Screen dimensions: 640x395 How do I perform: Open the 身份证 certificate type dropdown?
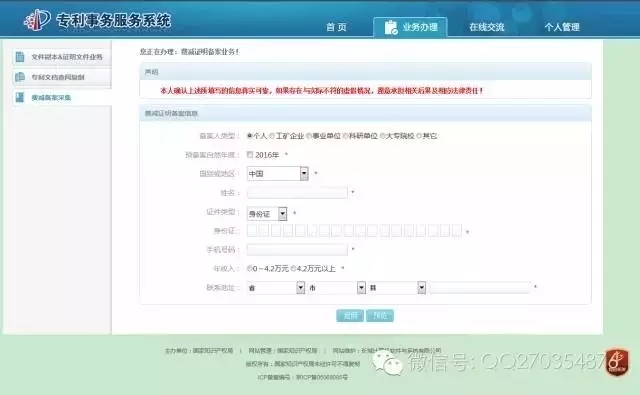(267, 214)
